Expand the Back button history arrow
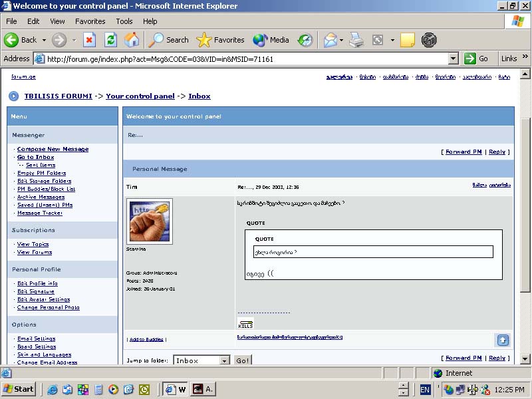 (45, 40)
